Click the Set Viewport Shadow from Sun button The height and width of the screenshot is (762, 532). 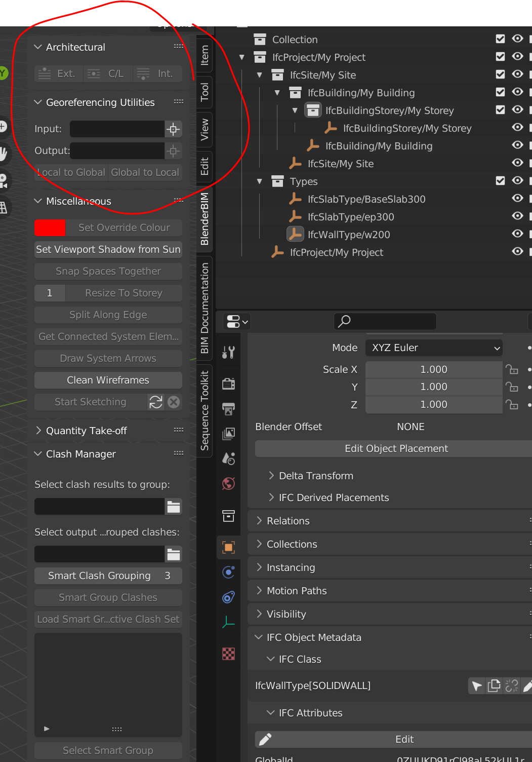coord(108,249)
